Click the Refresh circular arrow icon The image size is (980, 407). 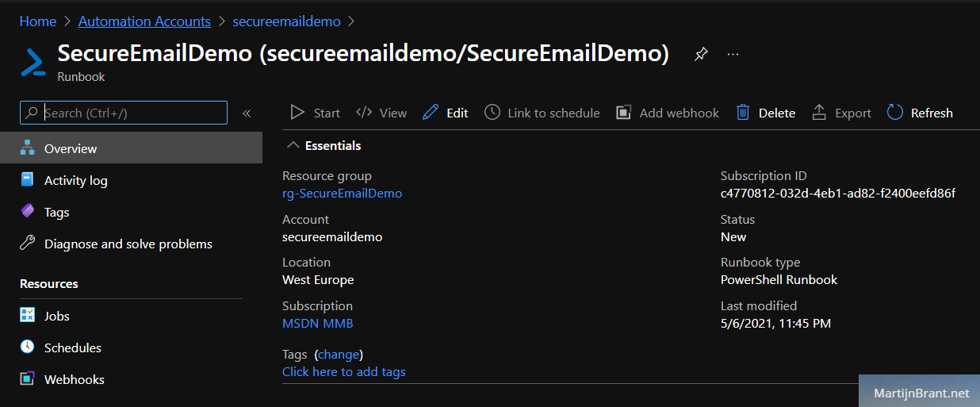[x=895, y=113]
